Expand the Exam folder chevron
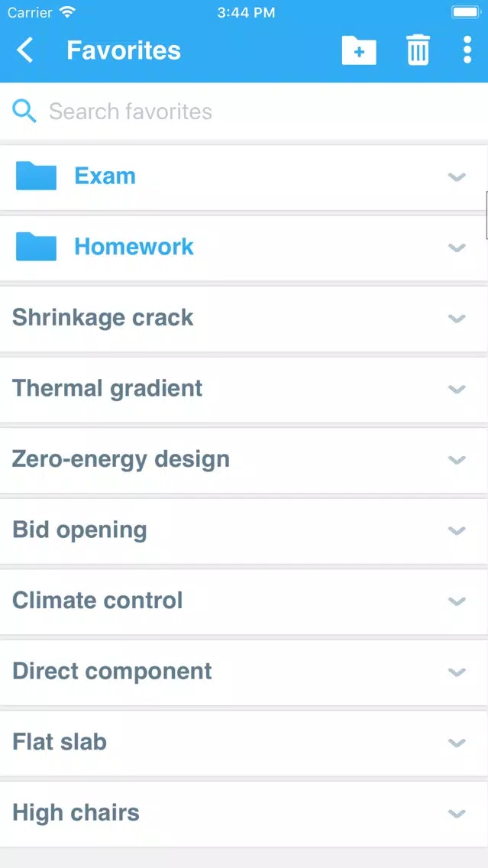 [x=457, y=177]
